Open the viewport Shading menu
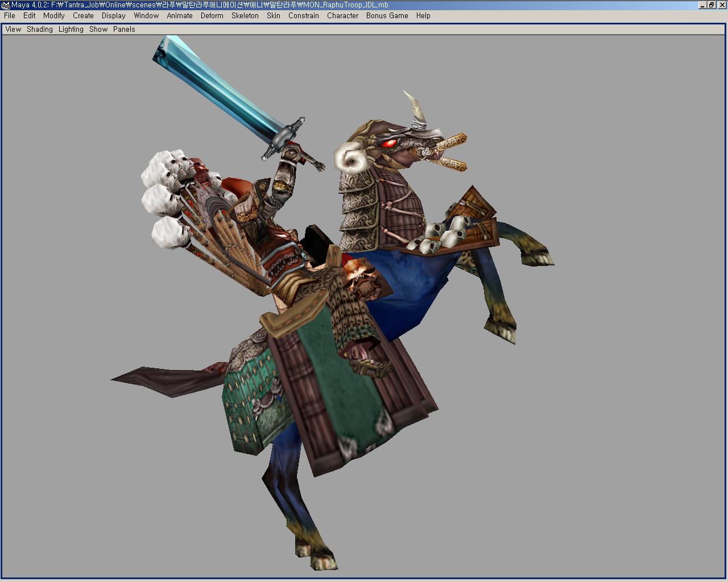The image size is (728, 582). 40,30
